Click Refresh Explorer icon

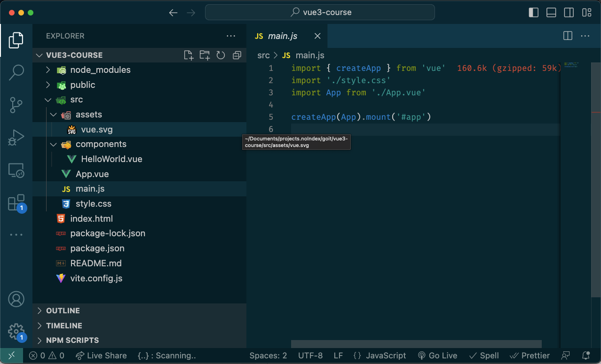tap(221, 55)
